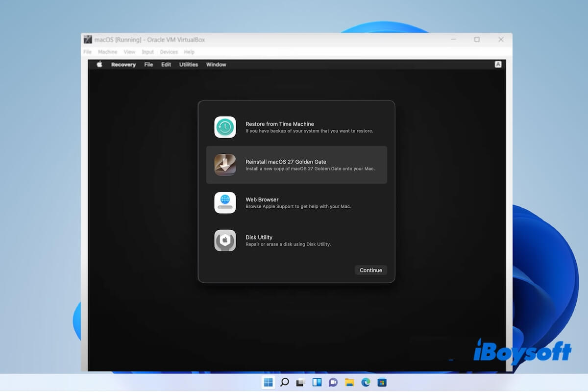Open the VirtualBox Machine menu
The image size is (588, 392).
(x=108, y=52)
